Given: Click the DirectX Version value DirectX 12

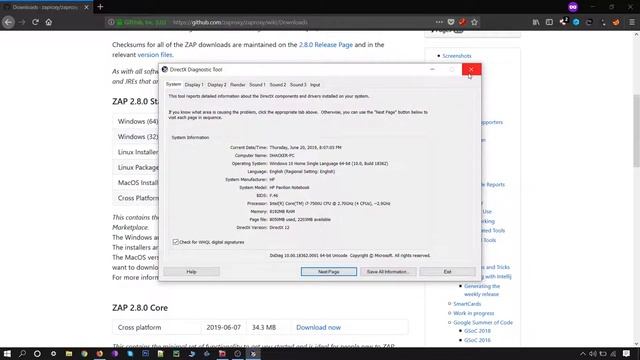Looking at the screenshot, I should tap(280, 227).
